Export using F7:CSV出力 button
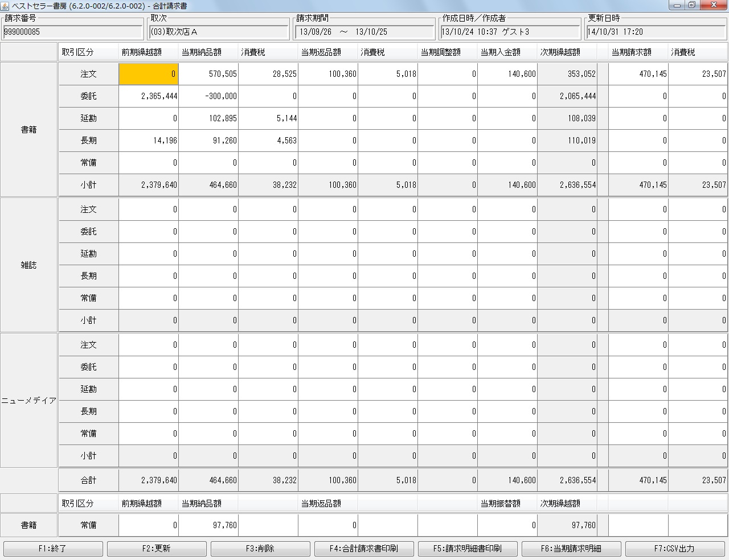The height and width of the screenshot is (560, 729). click(674, 549)
